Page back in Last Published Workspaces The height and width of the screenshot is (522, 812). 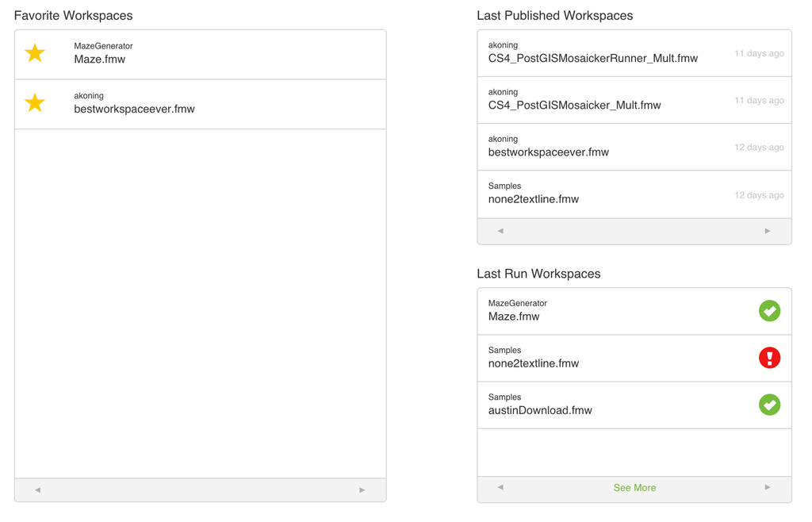(x=500, y=231)
